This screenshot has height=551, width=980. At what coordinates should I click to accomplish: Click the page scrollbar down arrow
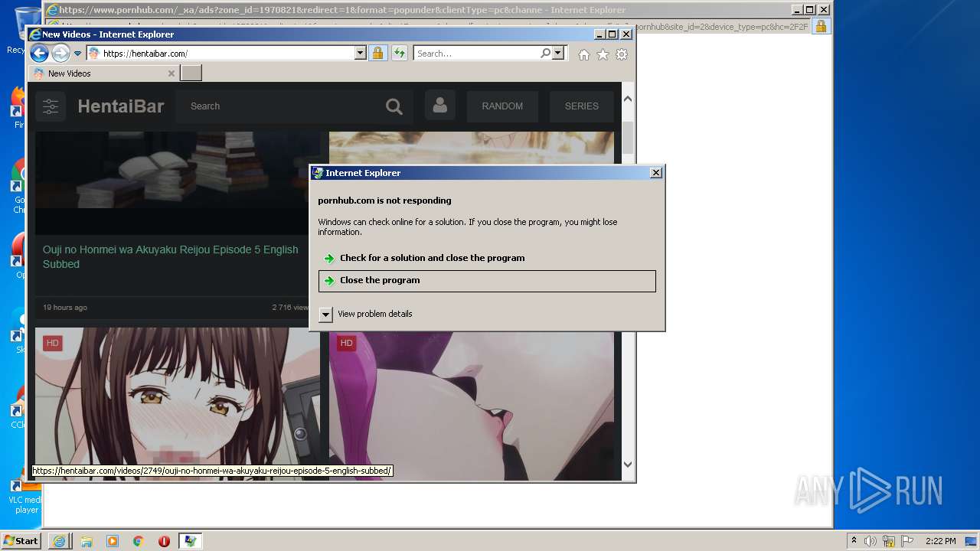tap(628, 464)
